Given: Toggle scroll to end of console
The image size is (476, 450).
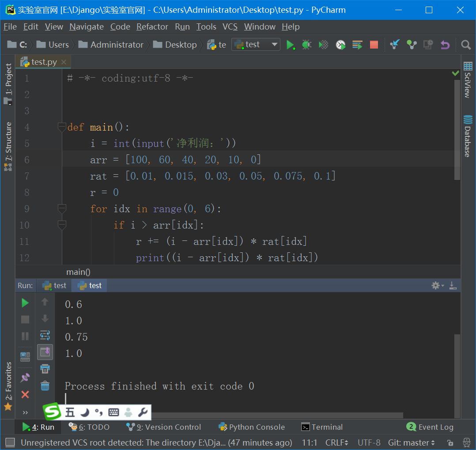Looking at the screenshot, I should (x=45, y=352).
